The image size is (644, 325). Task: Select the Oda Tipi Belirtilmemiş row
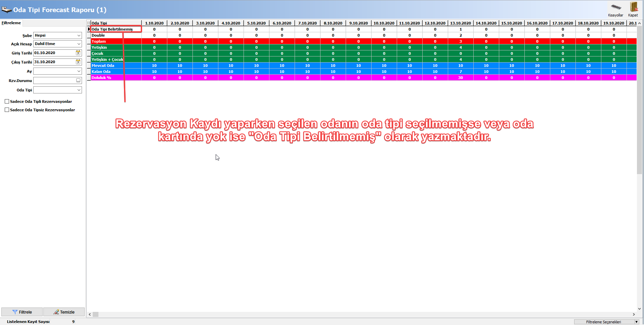[x=116, y=29]
